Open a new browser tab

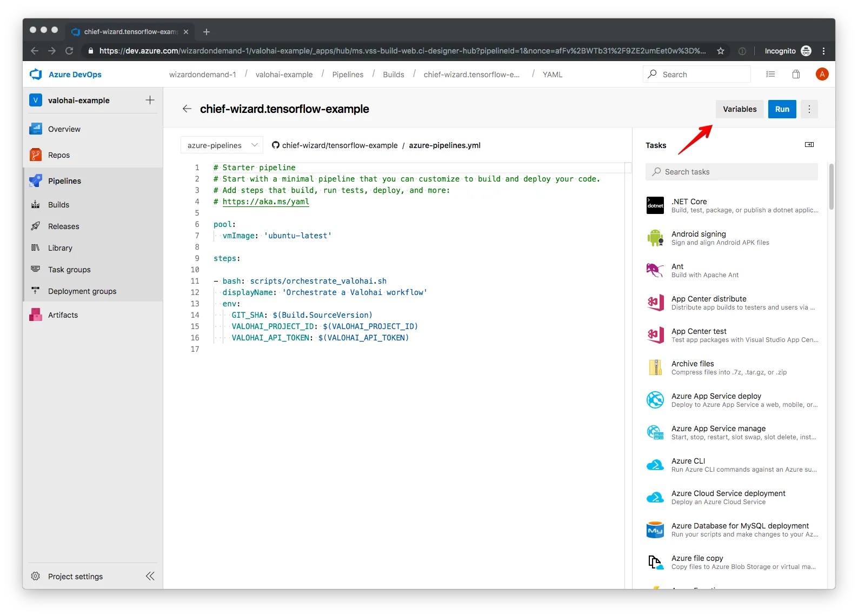[206, 32]
